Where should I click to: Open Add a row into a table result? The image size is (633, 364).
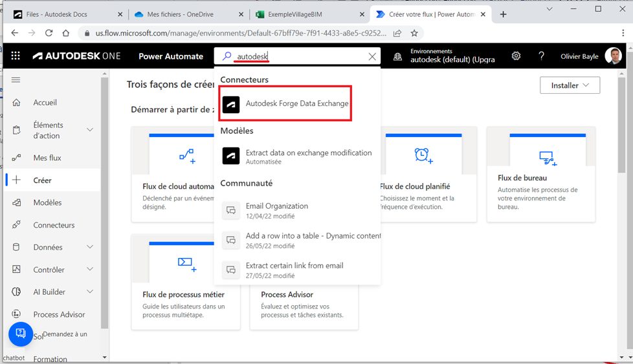pyautogui.click(x=297, y=241)
